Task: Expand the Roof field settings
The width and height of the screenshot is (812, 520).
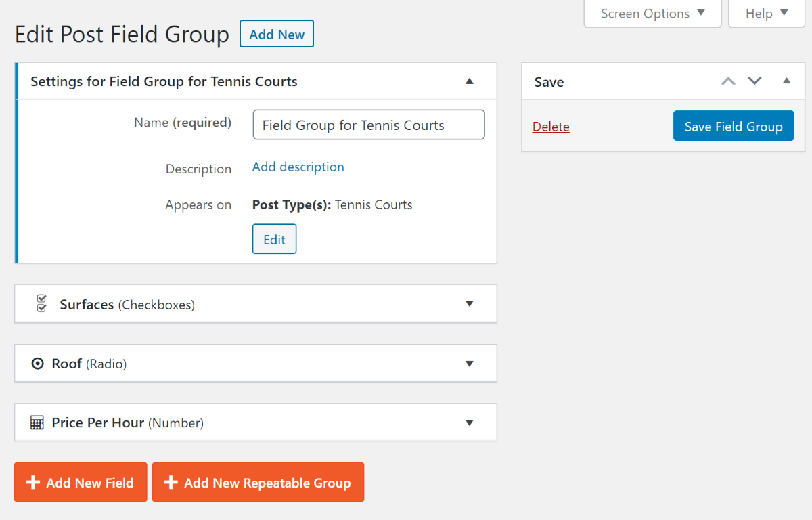Action: (470, 364)
